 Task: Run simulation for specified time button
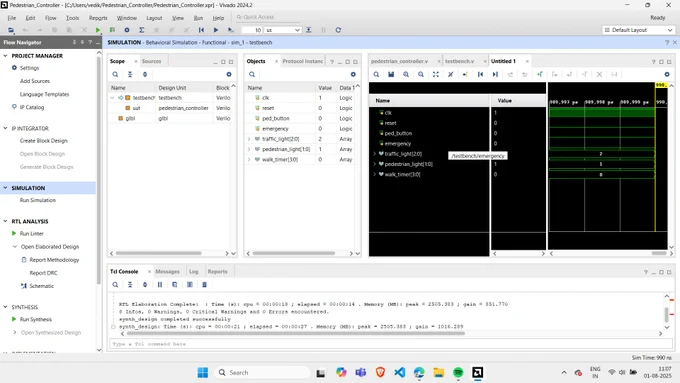pos(230,30)
